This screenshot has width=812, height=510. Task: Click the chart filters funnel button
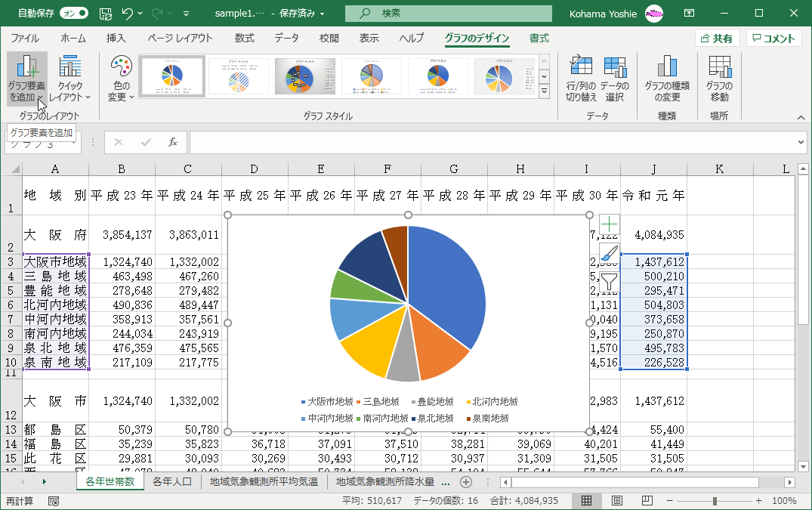609,282
